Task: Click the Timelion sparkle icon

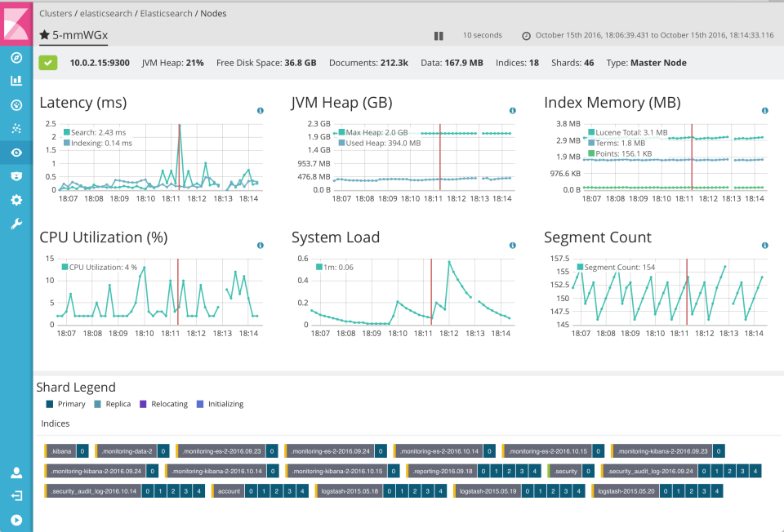Action: point(16,128)
